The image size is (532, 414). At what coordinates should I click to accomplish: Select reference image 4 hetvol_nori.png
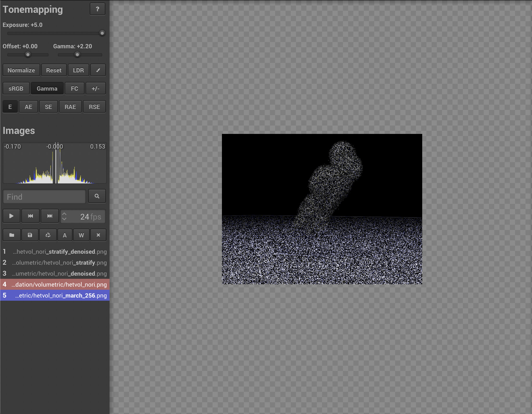[x=55, y=285]
